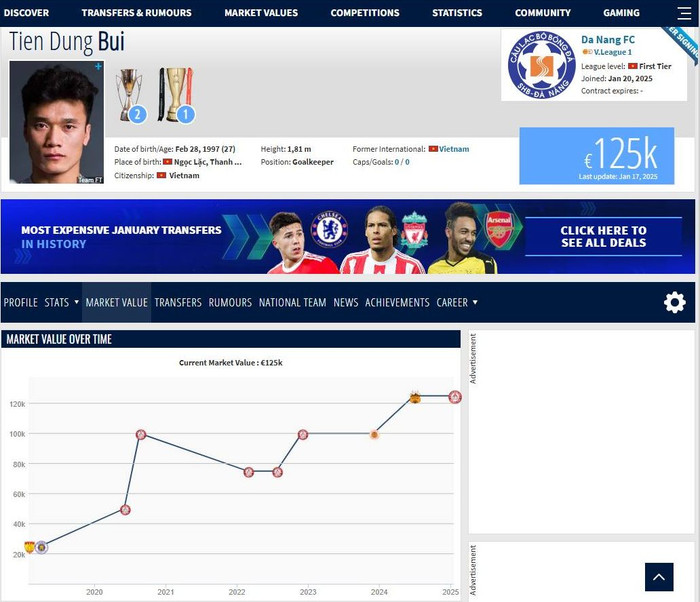Open the hamburger menu icon in top navigation
The width and height of the screenshot is (700, 602).
point(683,13)
